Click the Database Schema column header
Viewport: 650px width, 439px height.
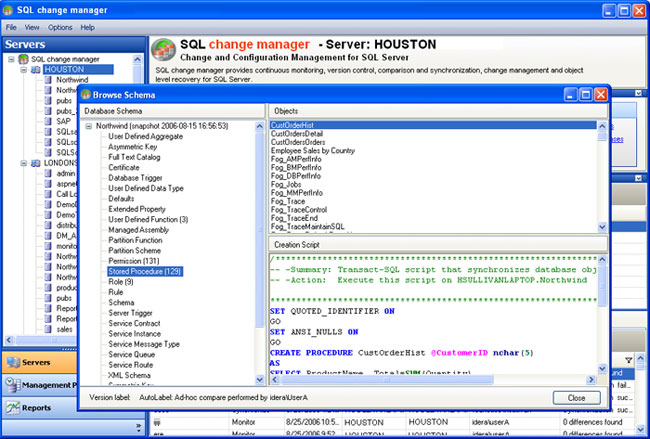tap(172, 111)
